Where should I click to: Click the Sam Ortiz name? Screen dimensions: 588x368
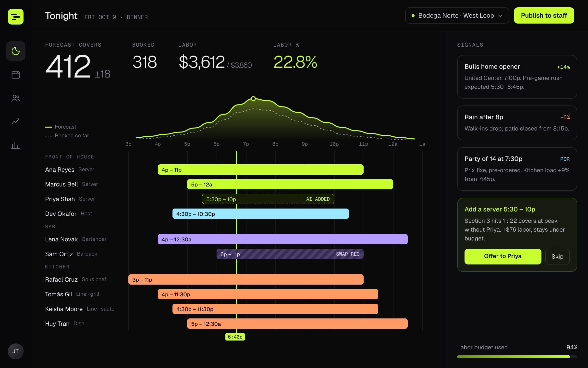(x=59, y=254)
